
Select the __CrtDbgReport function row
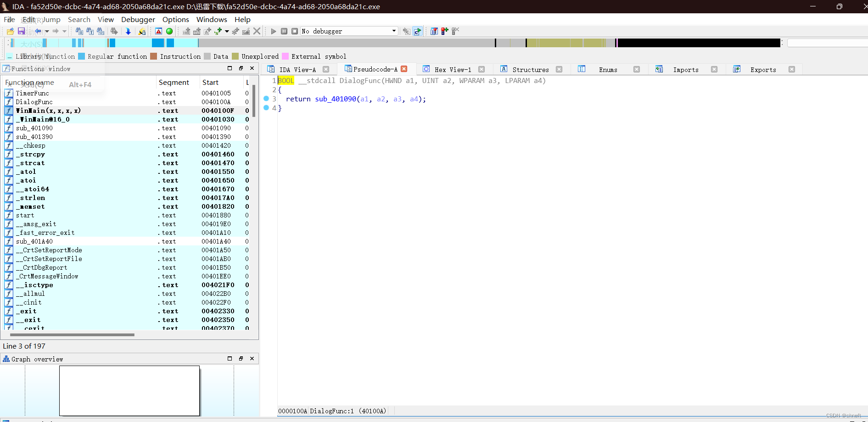click(126, 267)
